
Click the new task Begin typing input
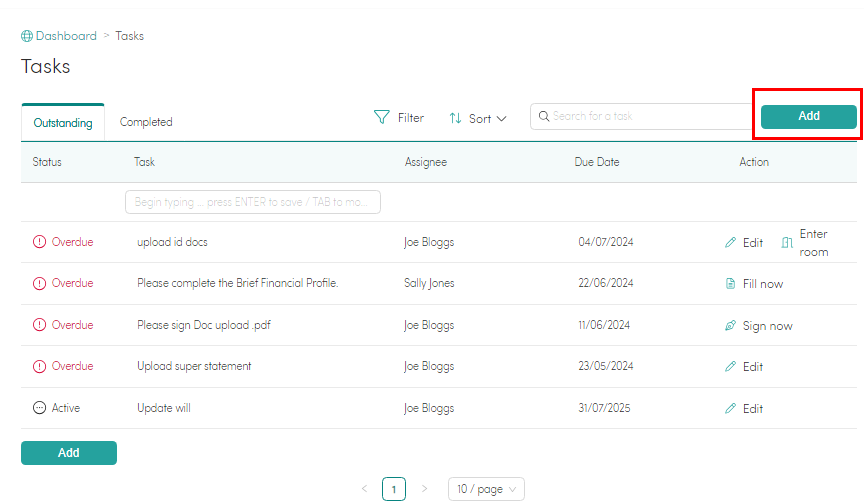[x=253, y=202]
